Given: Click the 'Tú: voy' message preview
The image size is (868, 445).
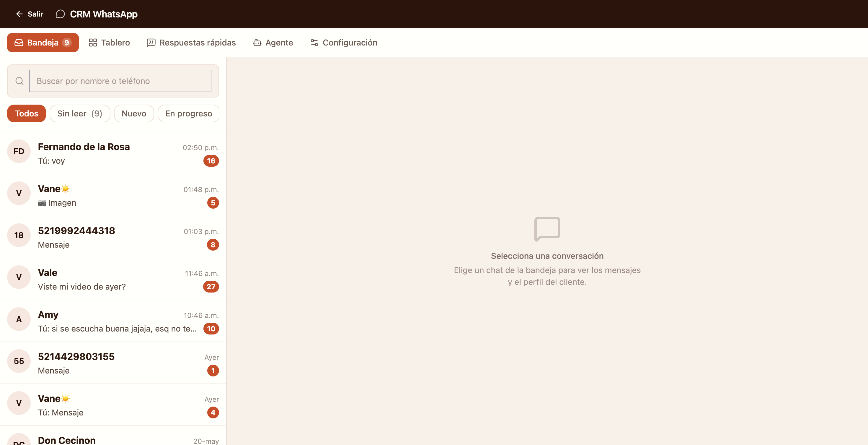Looking at the screenshot, I should 51,161.
